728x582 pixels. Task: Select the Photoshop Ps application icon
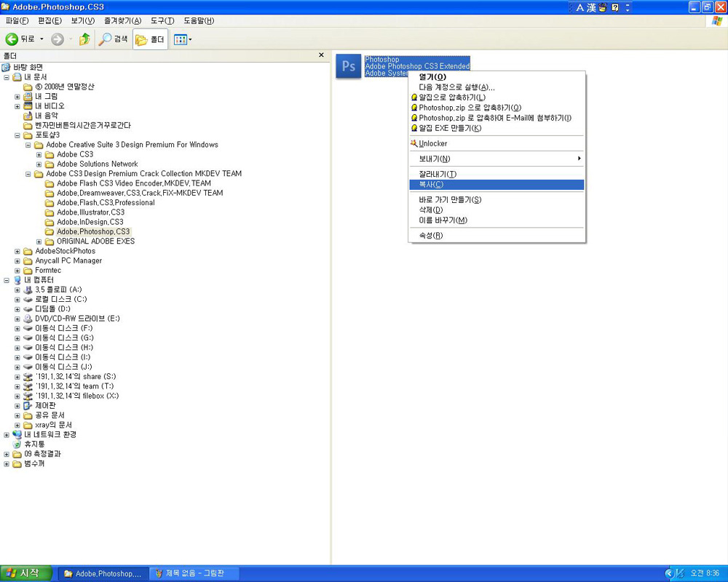tap(349, 66)
